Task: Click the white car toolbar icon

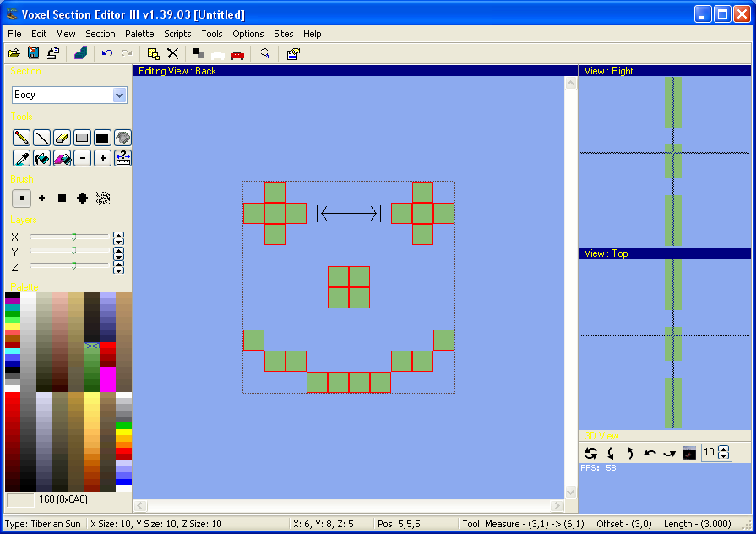Action: (218, 55)
